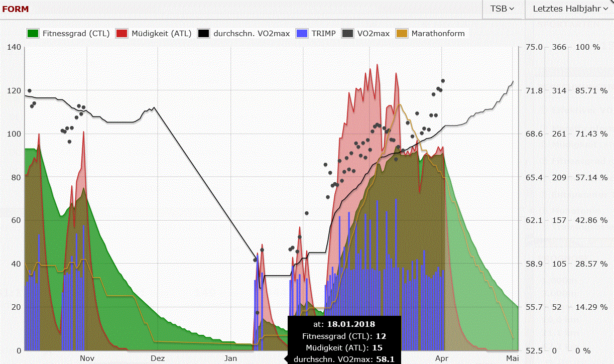Select the topmost VO2max dot near April
614x364 pixels.
(x=443, y=81)
